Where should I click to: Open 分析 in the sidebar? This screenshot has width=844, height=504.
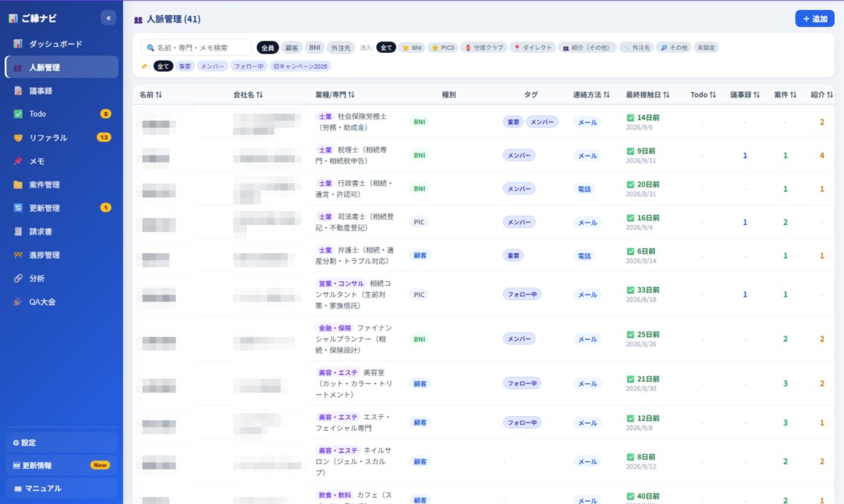click(61, 278)
